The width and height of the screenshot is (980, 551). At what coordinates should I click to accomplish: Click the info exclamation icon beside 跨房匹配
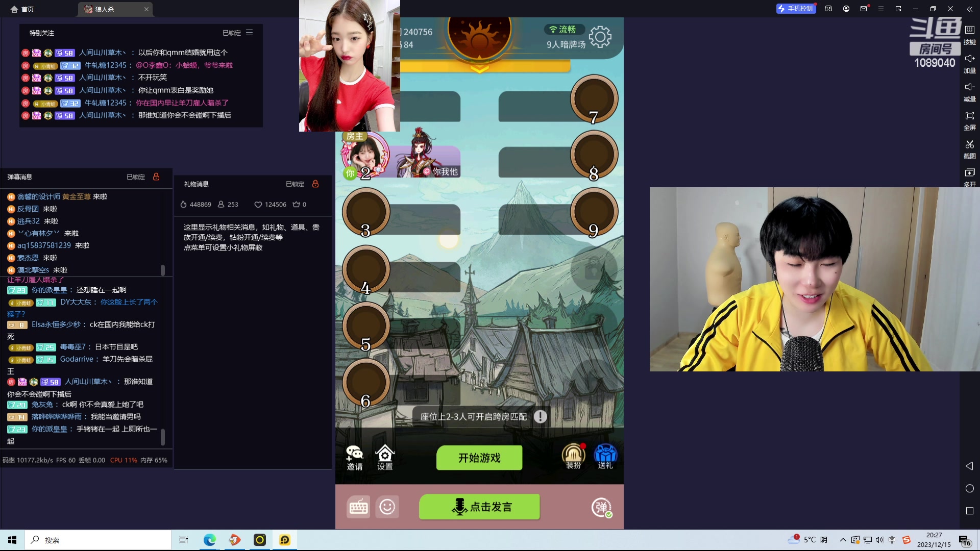pyautogui.click(x=540, y=417)
